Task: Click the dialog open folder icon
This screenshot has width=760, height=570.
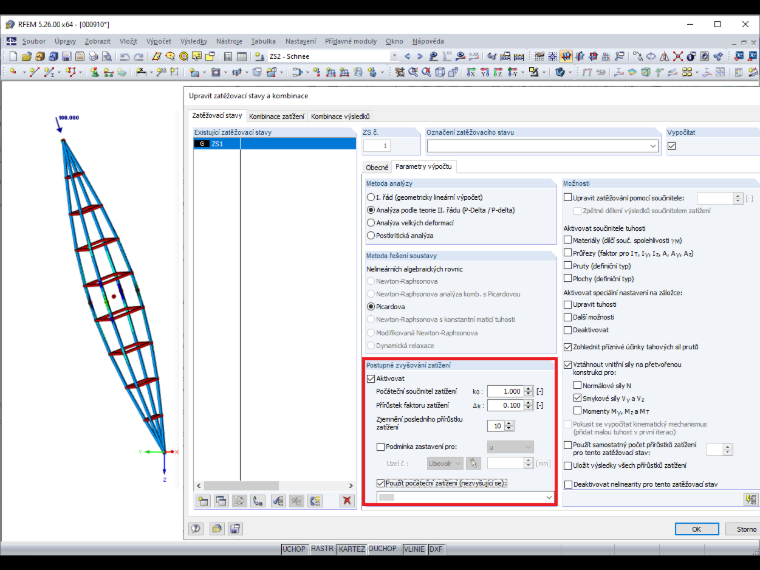Action: coord(216,528)
